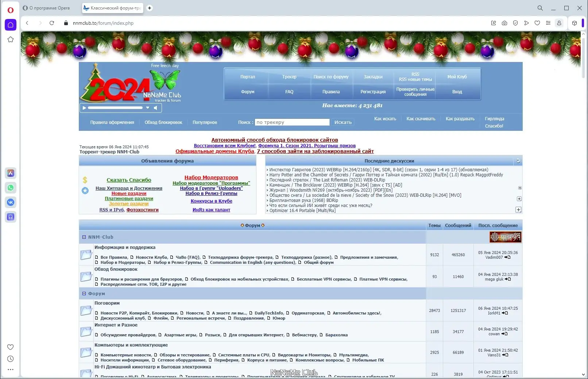
Task: Play the site radio player
Action: point(84,108)
